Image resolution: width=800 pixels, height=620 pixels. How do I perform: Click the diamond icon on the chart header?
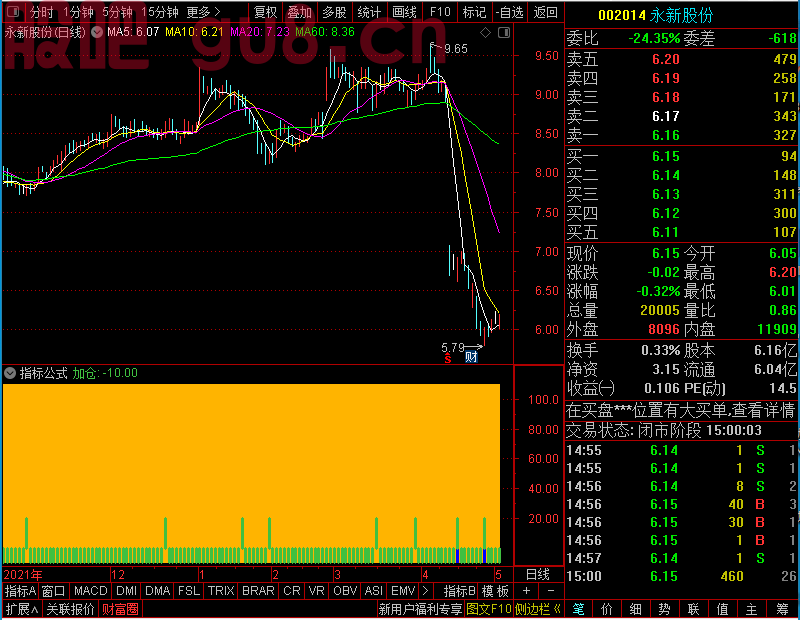[486, 33]
